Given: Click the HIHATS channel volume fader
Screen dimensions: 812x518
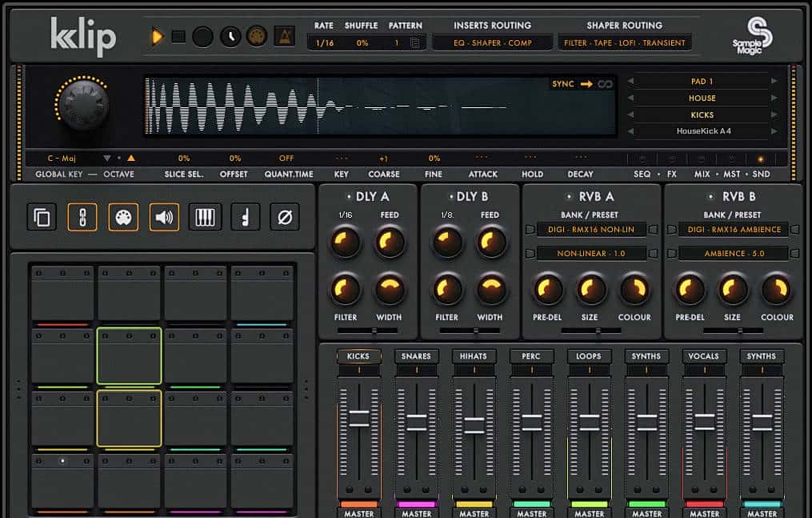Looking at the screenshot, I should [474, 424].
